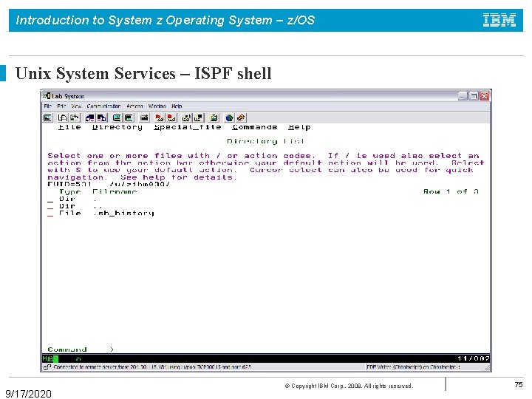Viewport: 532px width, 399px height.
Task: Click the Receive File toolbar icon
Action: click(x=102, y=117)
